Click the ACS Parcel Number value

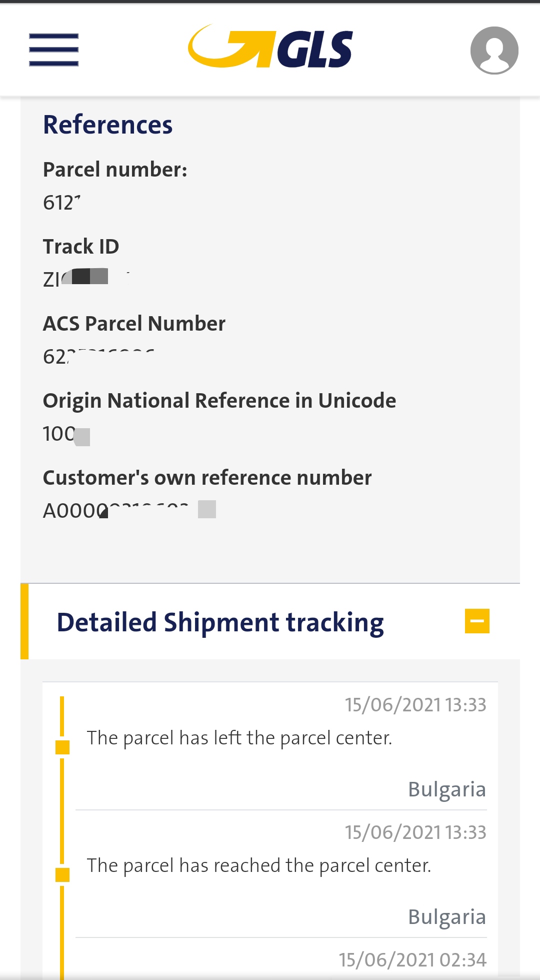click(x=97, y=357)
